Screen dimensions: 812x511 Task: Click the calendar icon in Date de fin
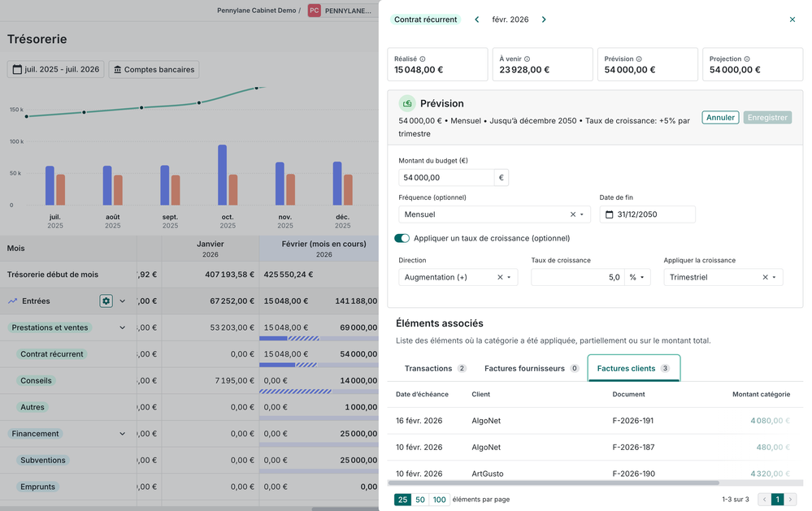tap(610, 214)
